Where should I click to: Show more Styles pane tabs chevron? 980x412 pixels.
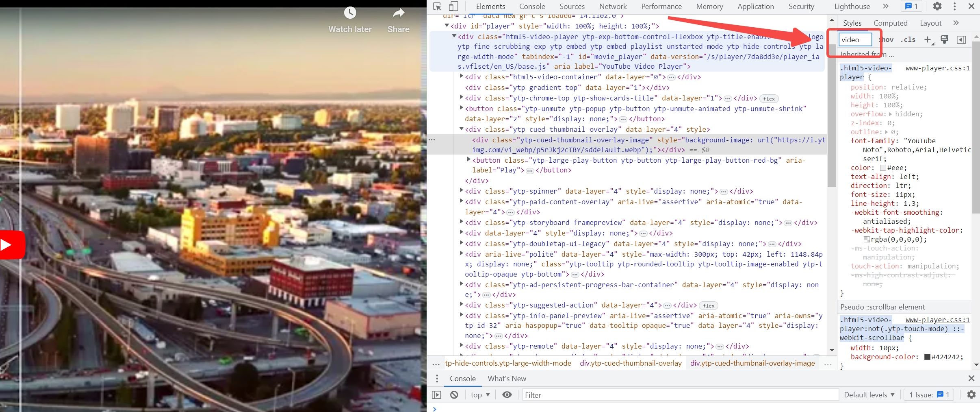click(956, 23)
